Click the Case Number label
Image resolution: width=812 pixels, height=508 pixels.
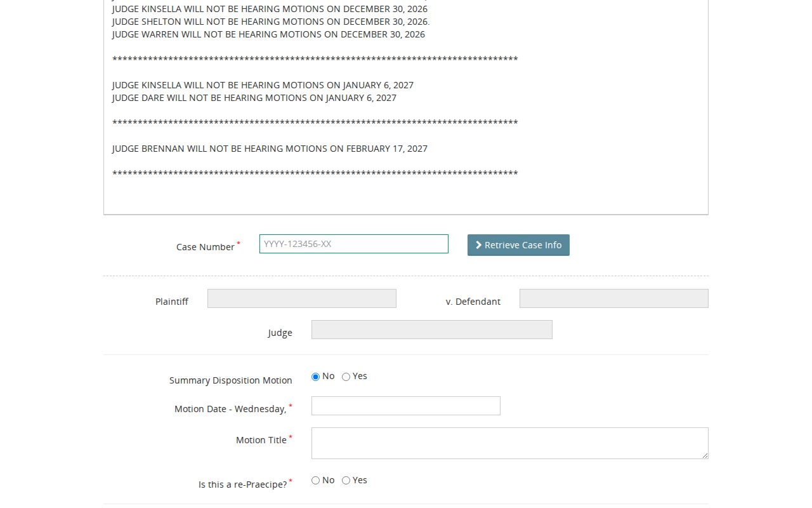tap(206, 247)
